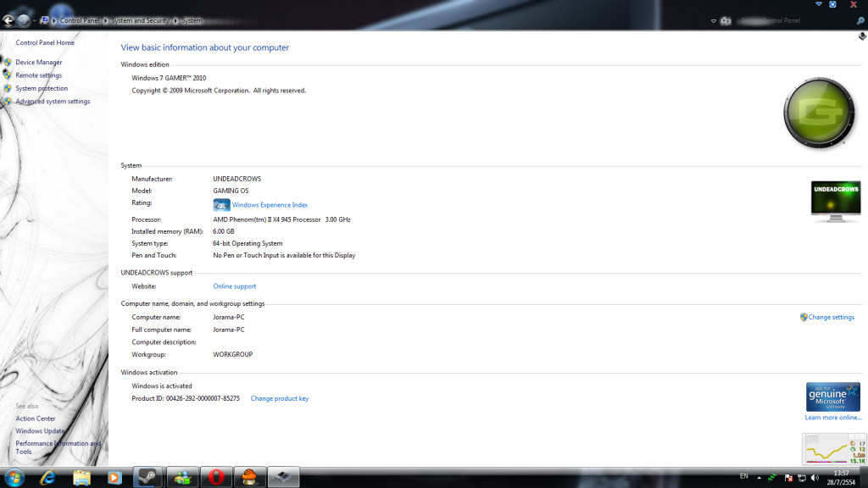Viewport: 868px width, 488px height.
Task: Open Action Center under See also
Action: (36, 419)
